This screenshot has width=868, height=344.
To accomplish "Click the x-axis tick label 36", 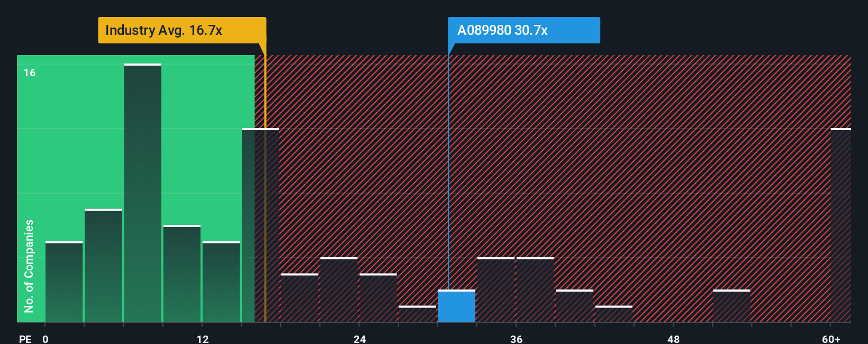I will 517,339.
